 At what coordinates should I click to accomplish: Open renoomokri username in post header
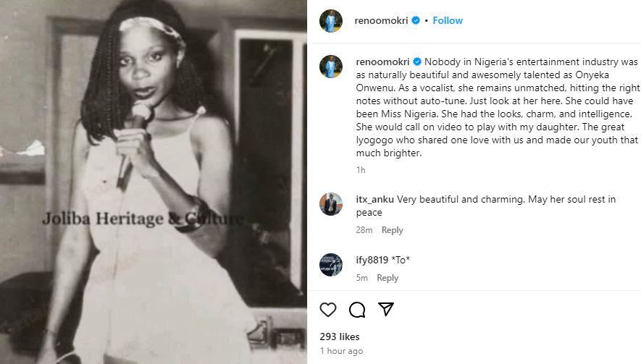pos(382,21)
